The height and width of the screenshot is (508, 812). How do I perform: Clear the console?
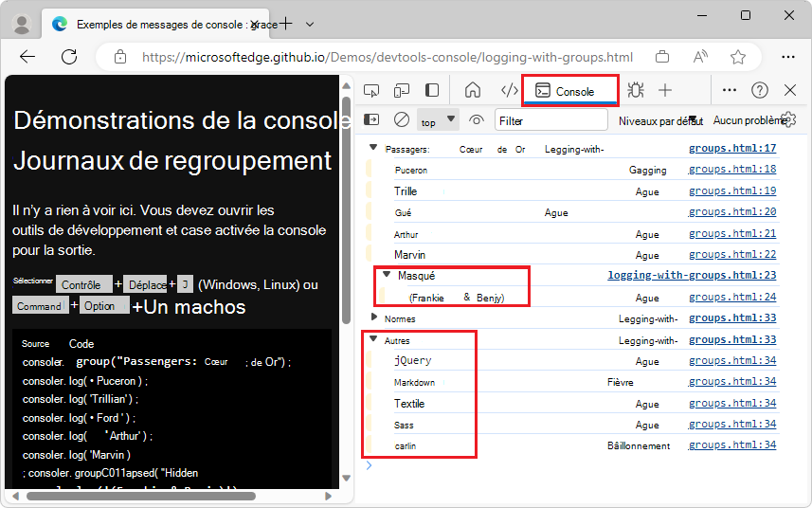[x=402, y=120]
